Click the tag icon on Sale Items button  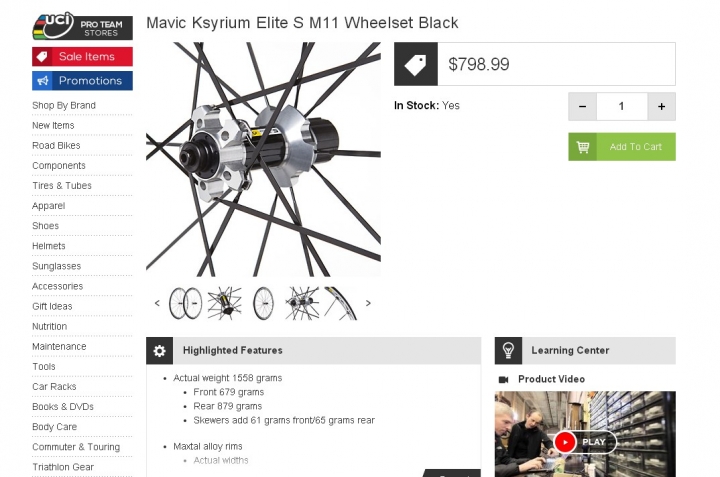(42, 57)
